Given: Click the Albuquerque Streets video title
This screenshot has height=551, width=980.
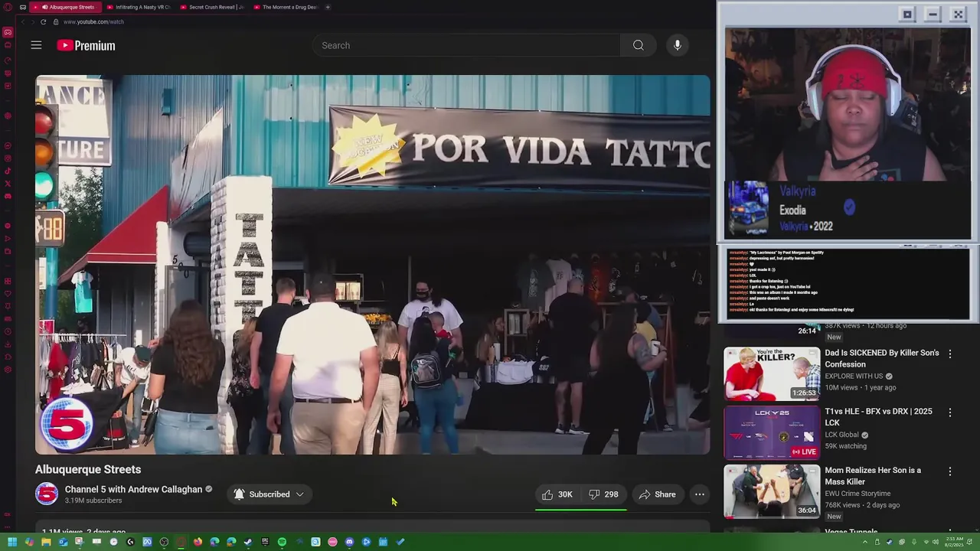Looking at the screenshot, I should coord(88,469).
